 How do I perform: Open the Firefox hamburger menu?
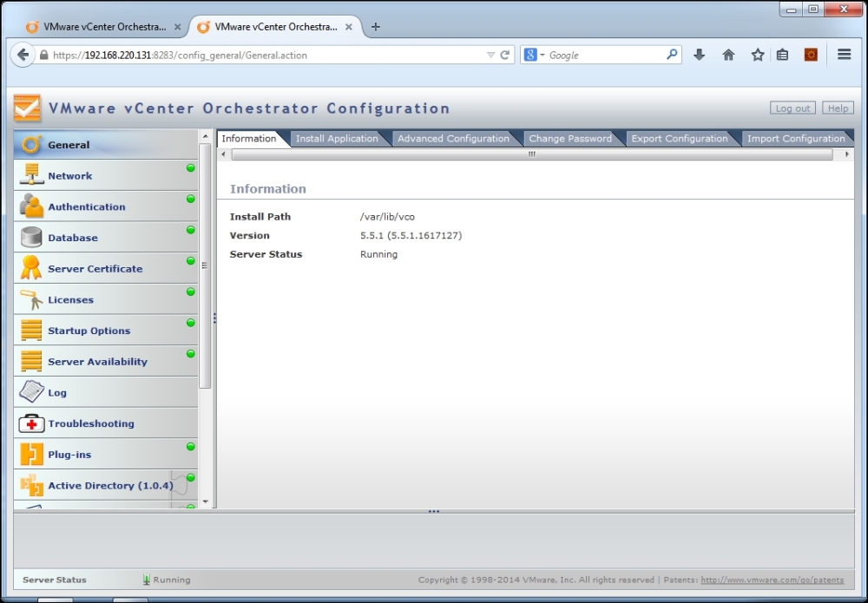[844, 54]
